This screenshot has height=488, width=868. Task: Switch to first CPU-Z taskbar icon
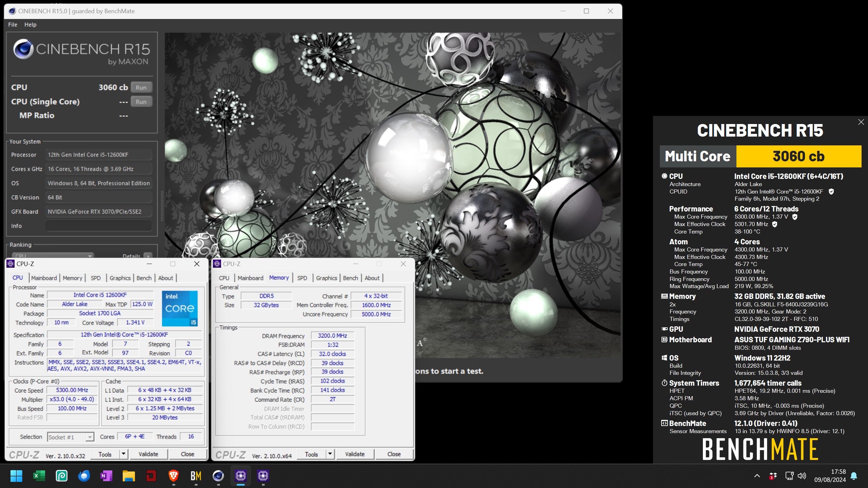point(241,476)
